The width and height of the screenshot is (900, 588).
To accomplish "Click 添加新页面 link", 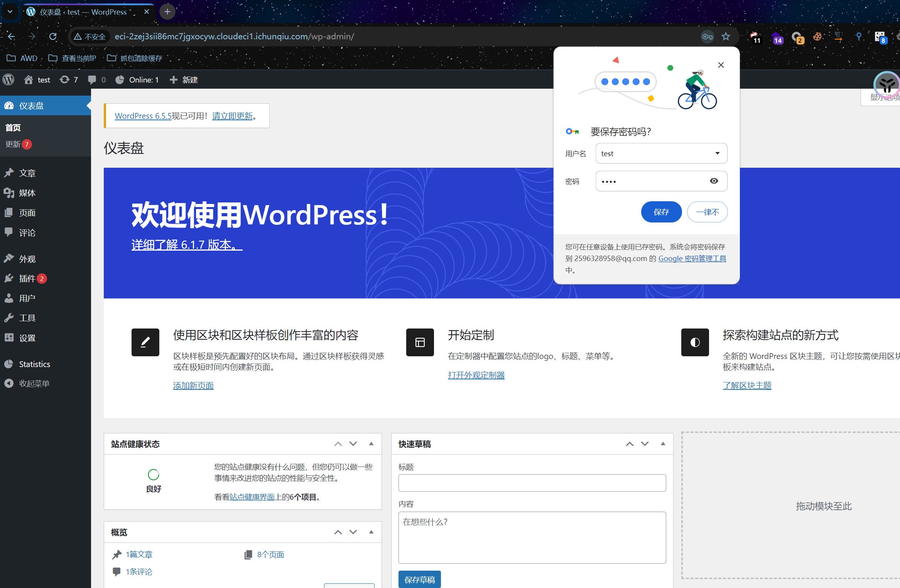I will (193, 386).
